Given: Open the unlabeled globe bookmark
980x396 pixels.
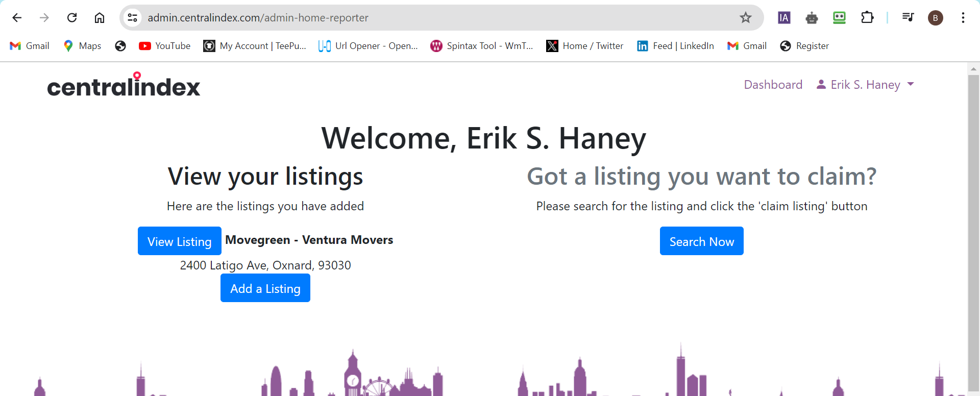Looking at the screenshot, I should [x=120, y=46].
